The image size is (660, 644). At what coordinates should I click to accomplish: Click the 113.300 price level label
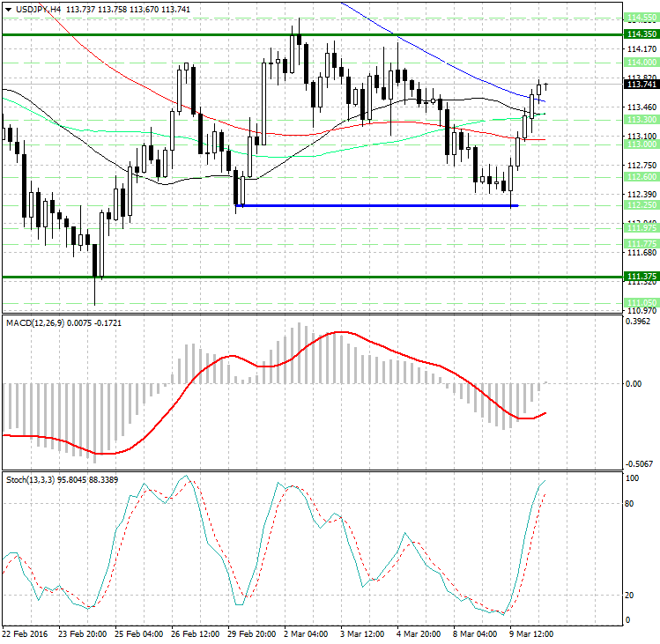(641, 119)
